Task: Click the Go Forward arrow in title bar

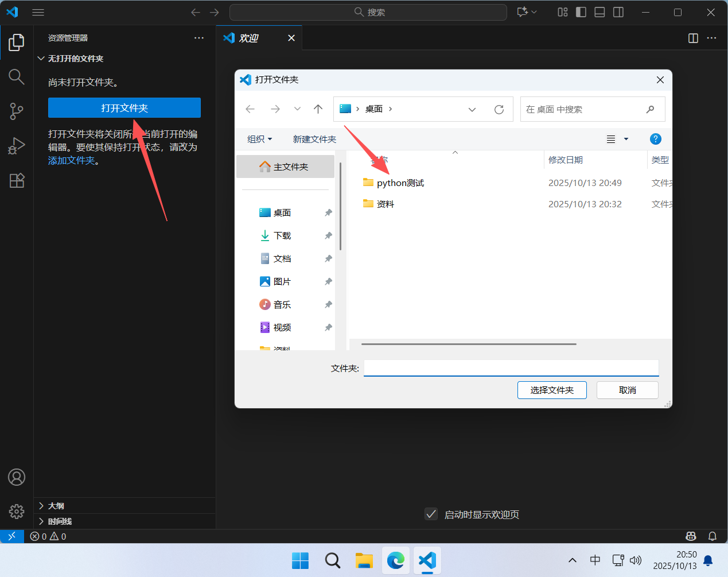Action: pyautogui.click(x=215, y=12)
